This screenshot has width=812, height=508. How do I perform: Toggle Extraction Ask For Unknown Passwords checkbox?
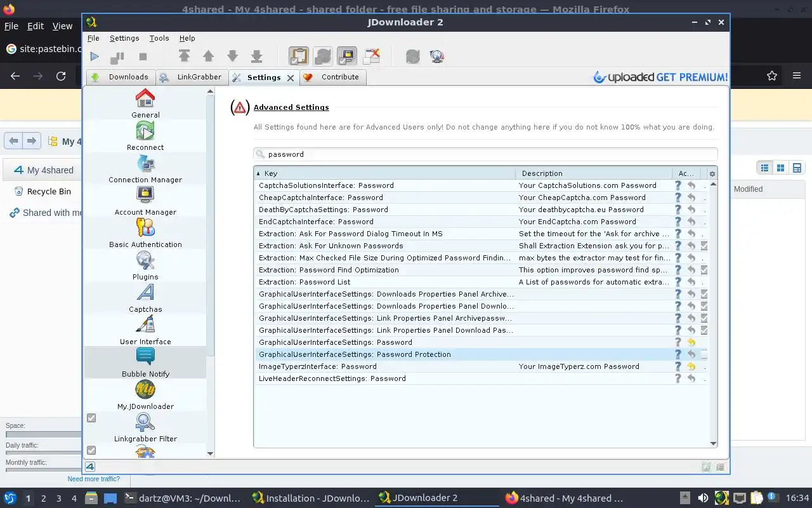pyautogui.click(x=704, y=246)
